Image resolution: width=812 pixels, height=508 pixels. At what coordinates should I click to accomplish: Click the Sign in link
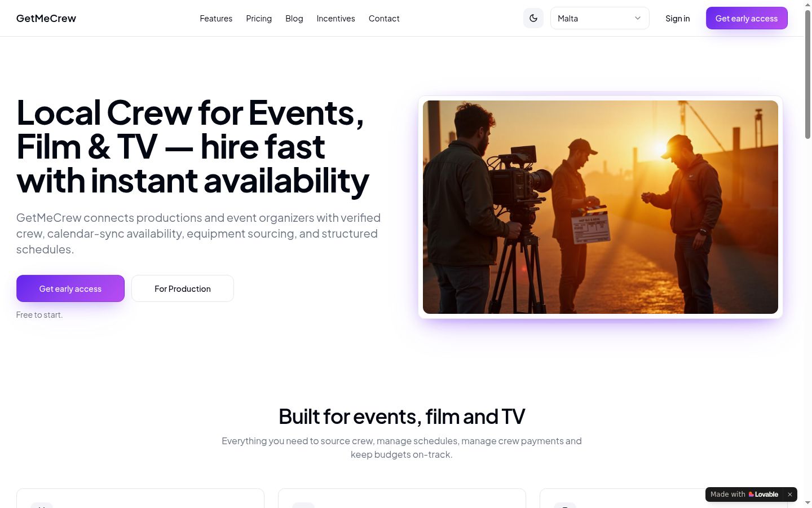[677, 18]
